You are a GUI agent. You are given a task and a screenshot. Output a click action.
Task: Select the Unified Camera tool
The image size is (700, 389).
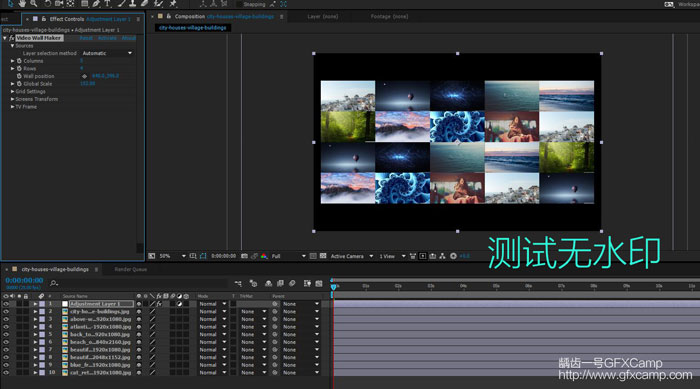[58, 4]
